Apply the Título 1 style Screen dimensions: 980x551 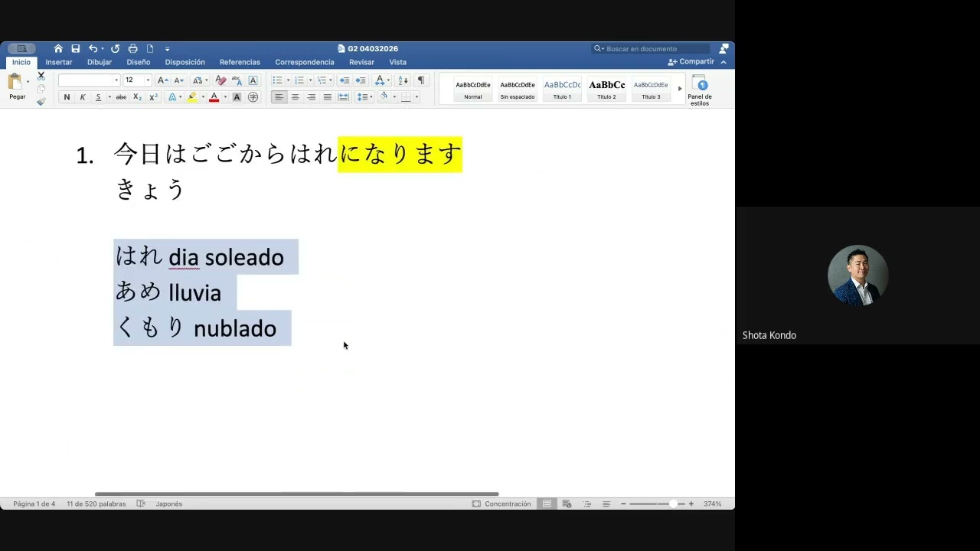562,90
